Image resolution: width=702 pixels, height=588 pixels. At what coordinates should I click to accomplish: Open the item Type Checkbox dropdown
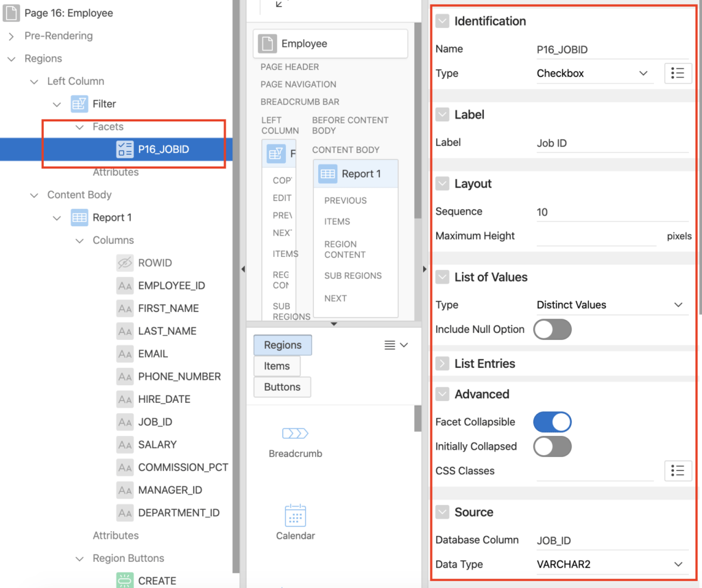click(x=594, y=73)
